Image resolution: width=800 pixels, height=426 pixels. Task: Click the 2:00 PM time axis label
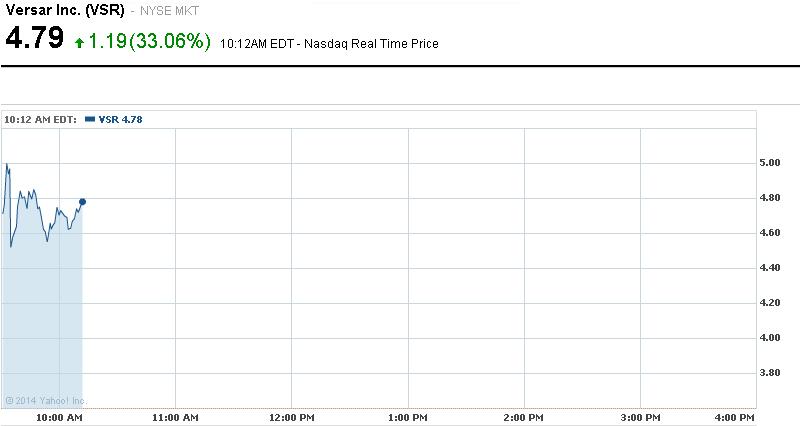(523, 416)
